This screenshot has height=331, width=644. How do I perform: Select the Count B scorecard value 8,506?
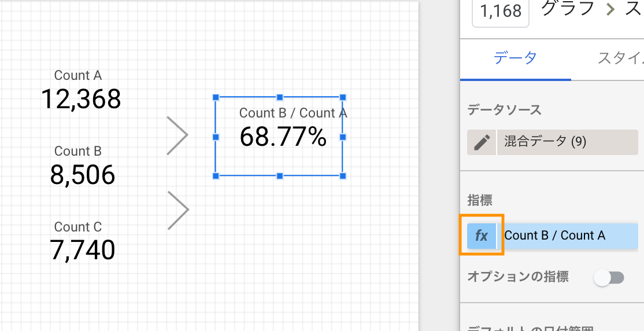pos(82,175)
